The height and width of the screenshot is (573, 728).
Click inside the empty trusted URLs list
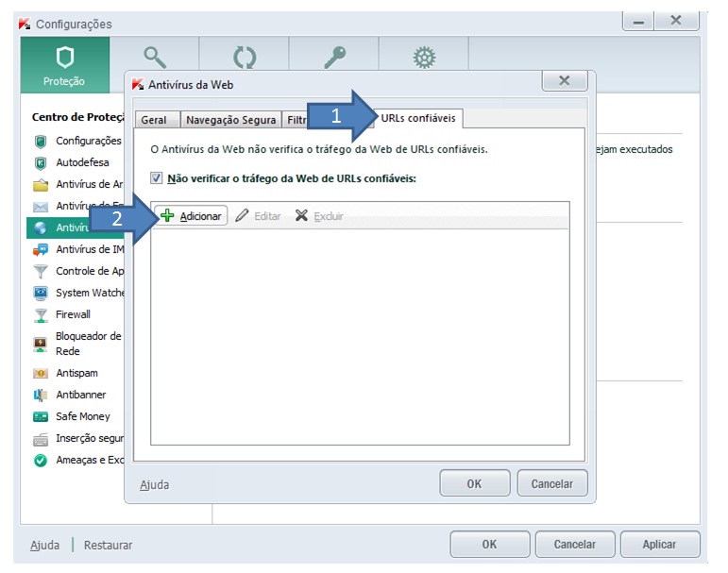click(x=360, y=337)
